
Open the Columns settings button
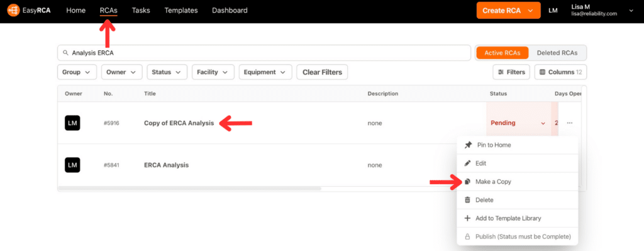point(560,72)
